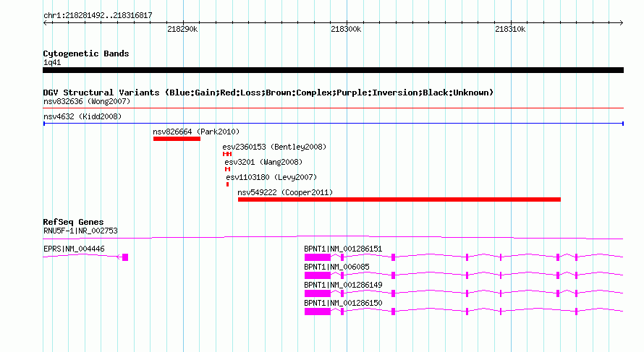Click the nsv832636 (Wong2007) variant label
The height and width of the screenshot is (352, 644).
(87, 101)
